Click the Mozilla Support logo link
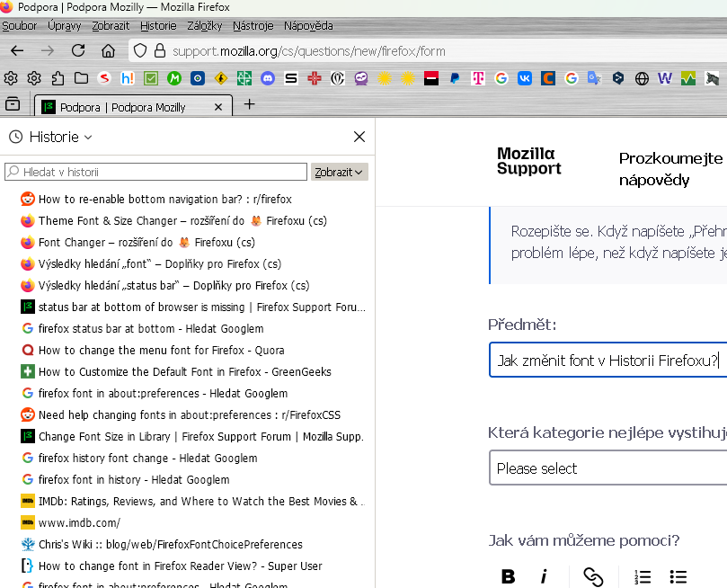 (528, 160)
